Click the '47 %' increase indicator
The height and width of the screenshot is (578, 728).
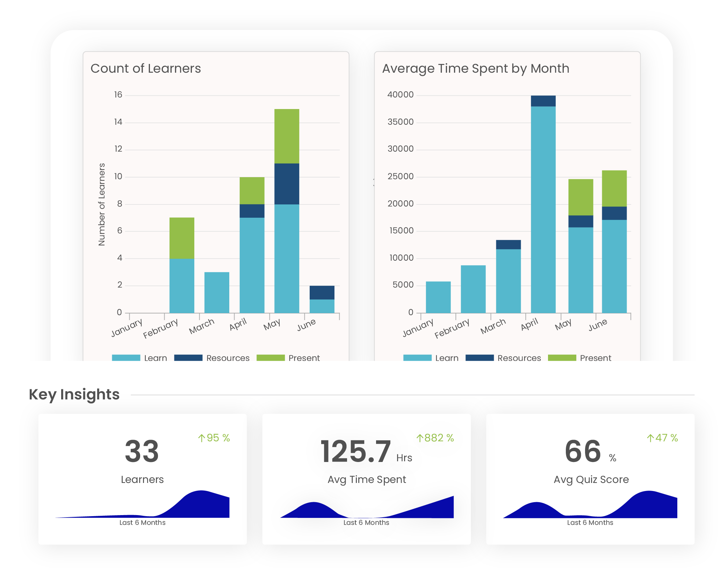click(662, 438)
